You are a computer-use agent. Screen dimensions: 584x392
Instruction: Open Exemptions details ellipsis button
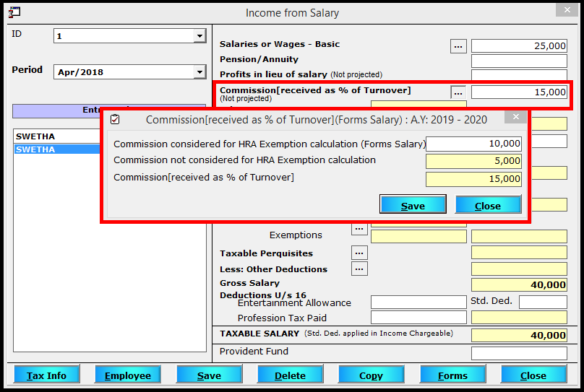359,229
